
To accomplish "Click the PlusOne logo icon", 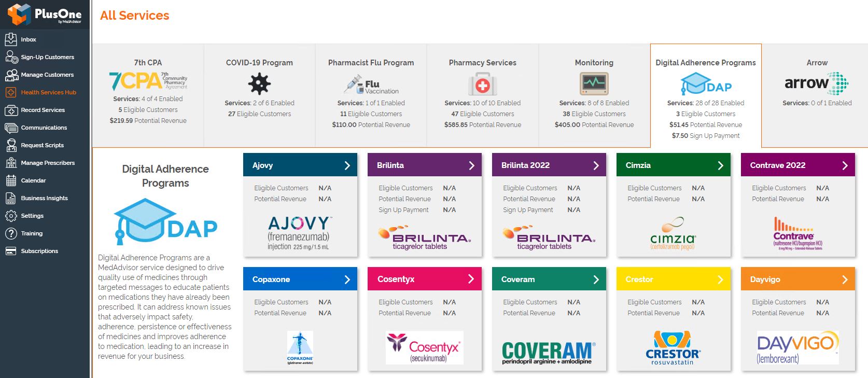I will point(19,14).
